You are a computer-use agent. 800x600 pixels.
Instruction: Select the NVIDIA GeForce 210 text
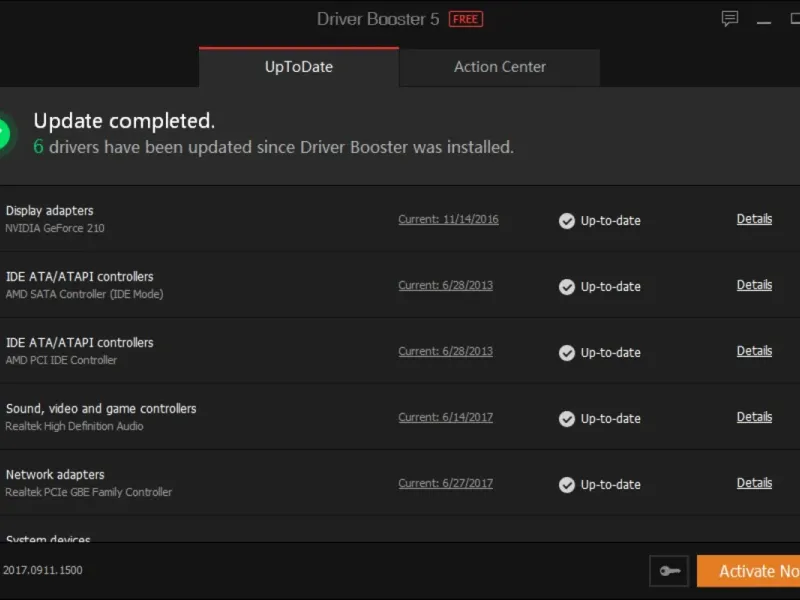point(55,228)
